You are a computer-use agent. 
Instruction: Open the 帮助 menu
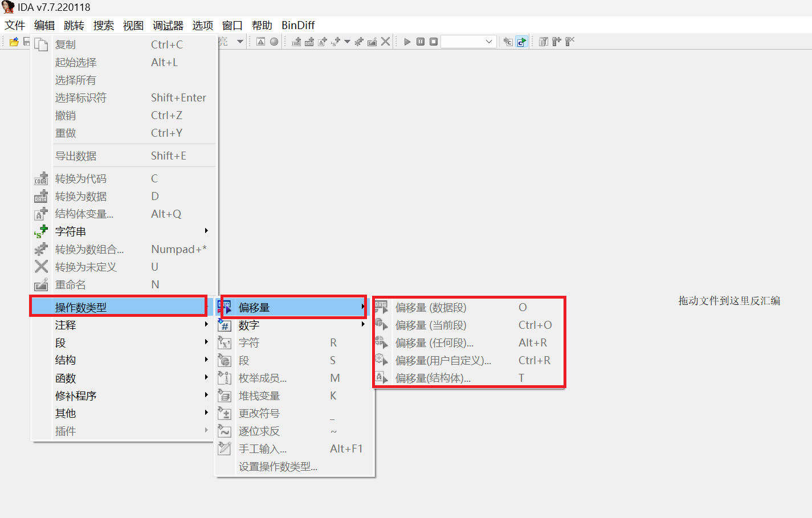[x=262, y=25]
